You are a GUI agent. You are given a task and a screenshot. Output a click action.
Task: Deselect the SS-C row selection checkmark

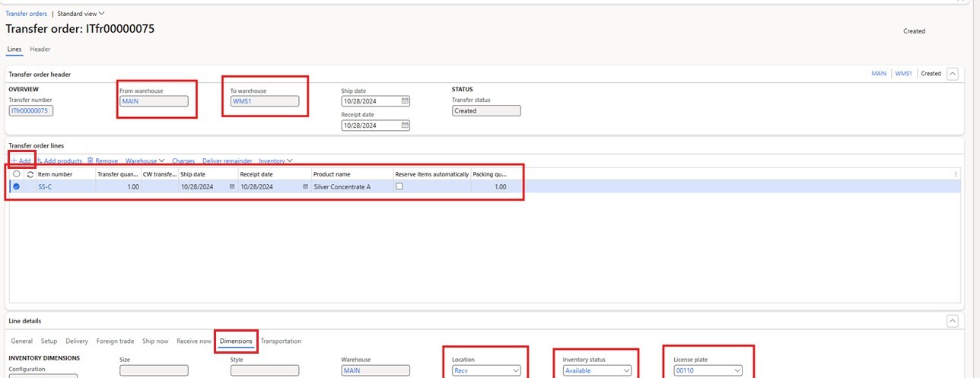click(17, 186)
